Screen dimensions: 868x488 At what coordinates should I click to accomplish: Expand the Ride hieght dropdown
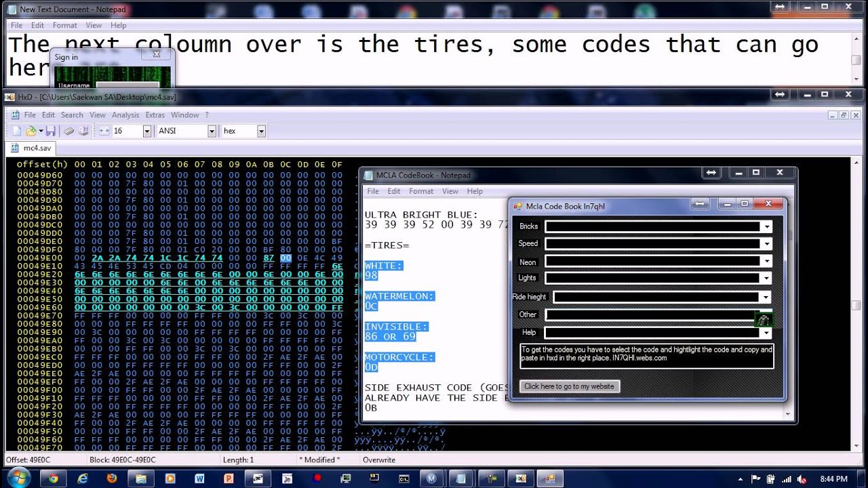click(x=766, y=297)
